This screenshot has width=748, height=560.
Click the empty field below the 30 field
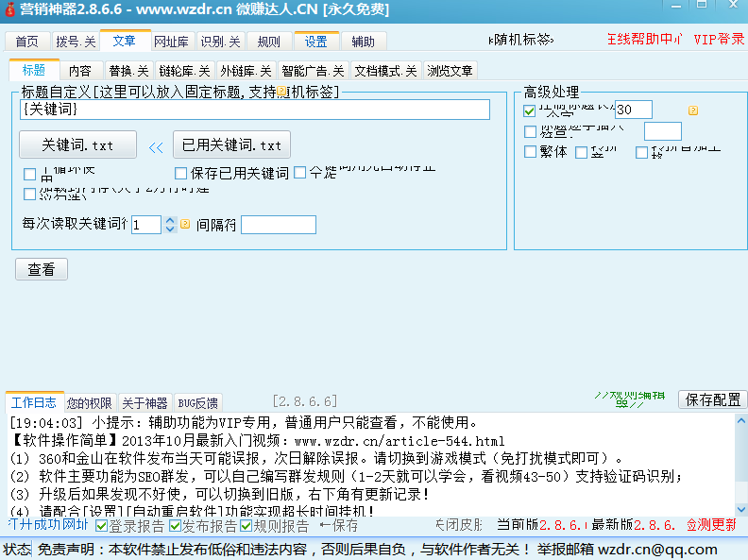[663, 131]
